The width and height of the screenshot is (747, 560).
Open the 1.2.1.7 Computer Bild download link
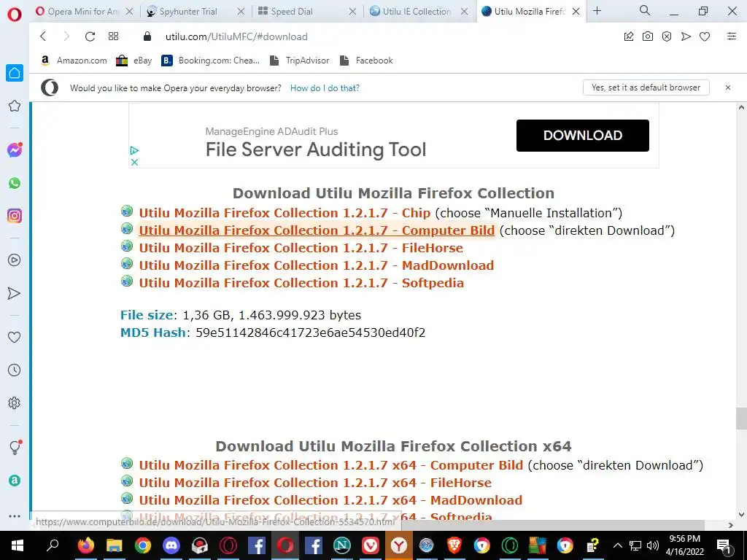tap(317, 230)
